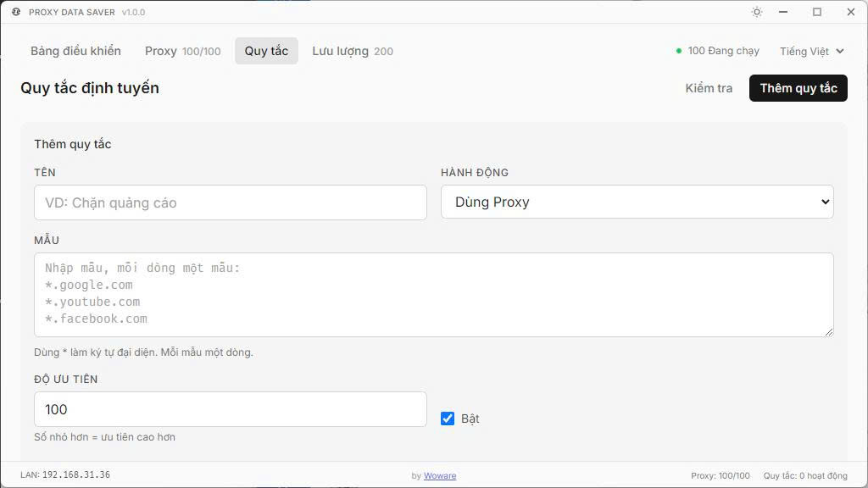Close the Proxy Data Saver window

point(851,12)
